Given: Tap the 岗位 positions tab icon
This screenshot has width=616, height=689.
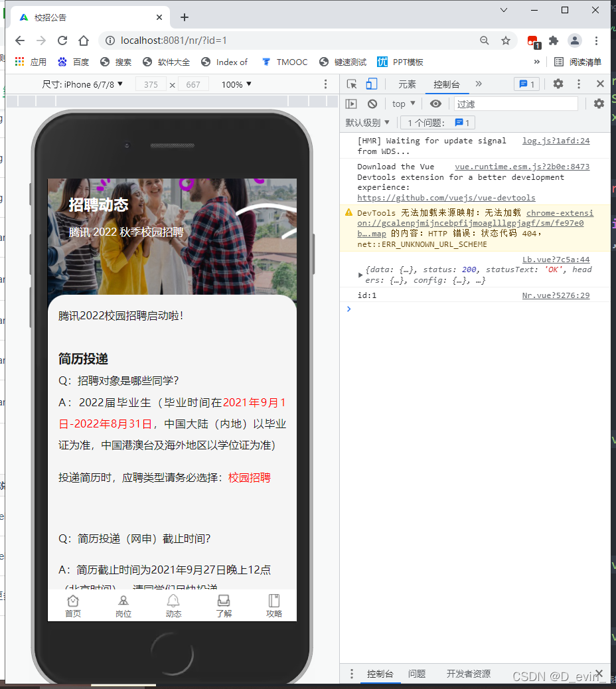Looking at the screenshot, I should coord(123,607).
